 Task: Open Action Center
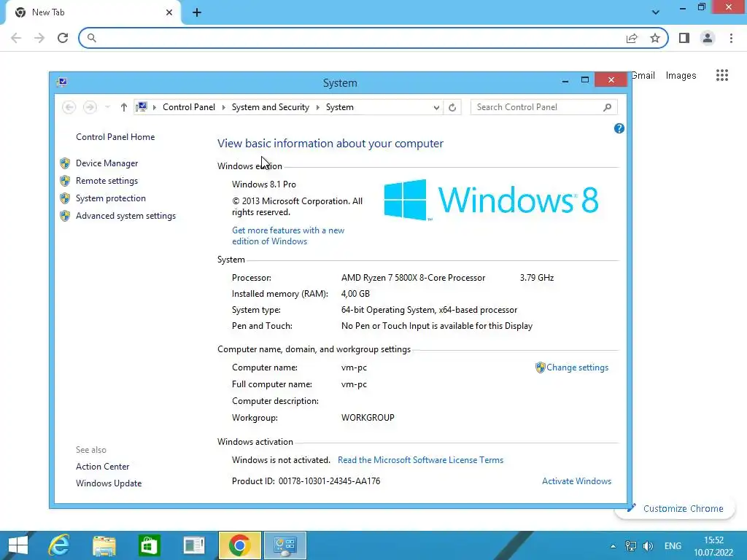pyautogui.click(x=102, y=467)
